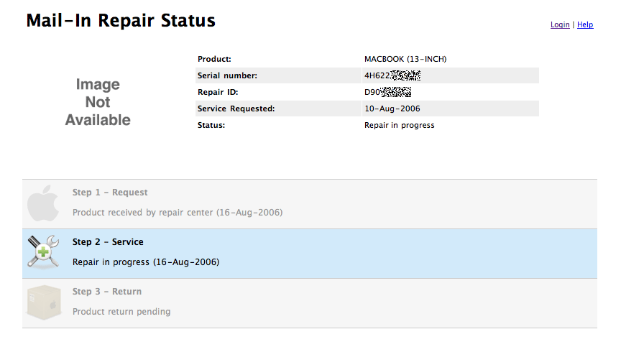
Task: Click the Repair ID: label
Action: pyautogui.click(x=218, y=92)
